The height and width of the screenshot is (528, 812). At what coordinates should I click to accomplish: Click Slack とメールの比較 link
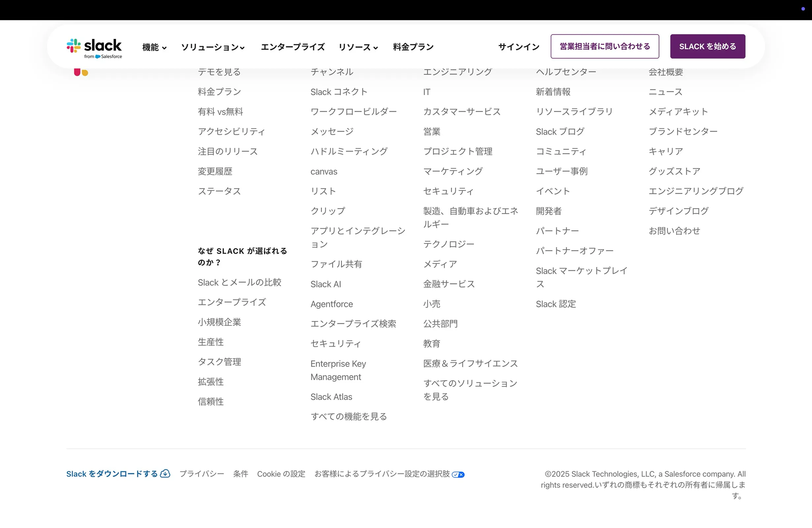click(x=240, y=282)
